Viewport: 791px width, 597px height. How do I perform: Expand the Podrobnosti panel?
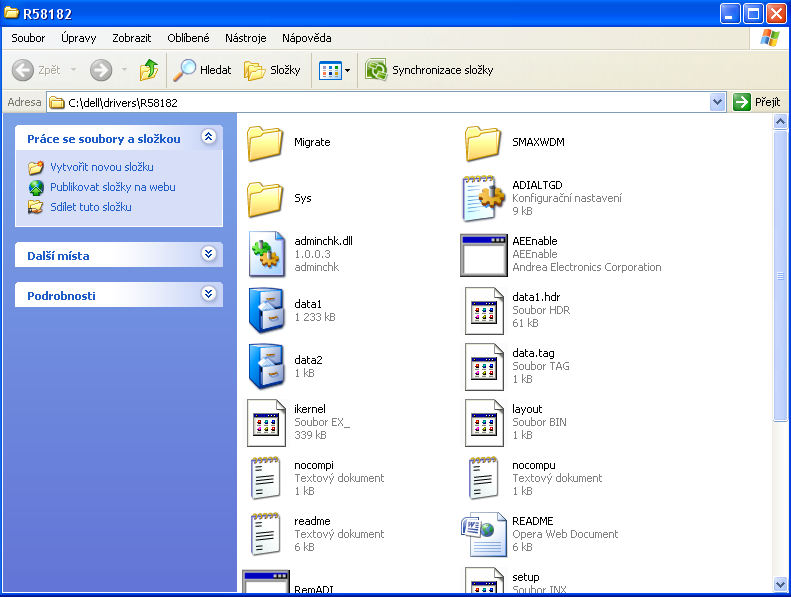pos(208,294)
